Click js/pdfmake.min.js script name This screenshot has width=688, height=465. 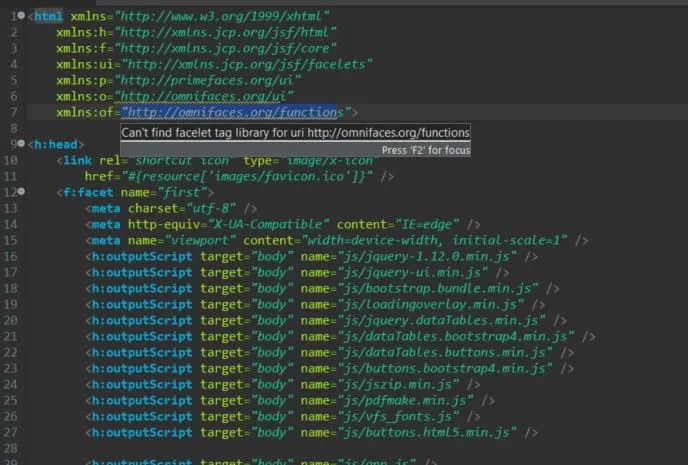pos(405,401)
